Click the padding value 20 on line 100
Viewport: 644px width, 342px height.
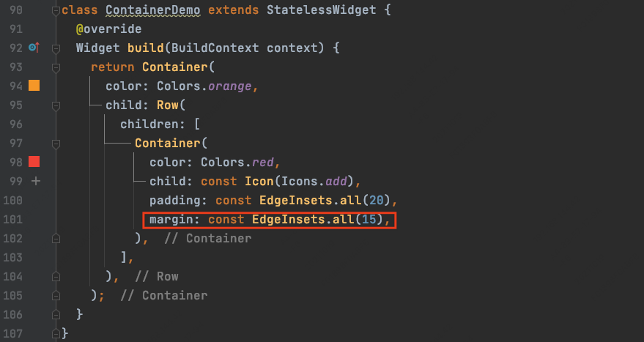(376, 201)
